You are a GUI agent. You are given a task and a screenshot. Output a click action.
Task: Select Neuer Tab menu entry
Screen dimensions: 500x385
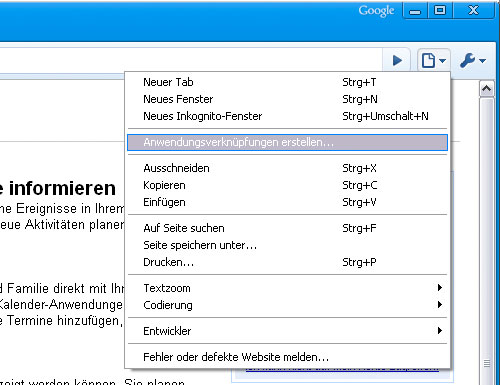tap(287, 82)
